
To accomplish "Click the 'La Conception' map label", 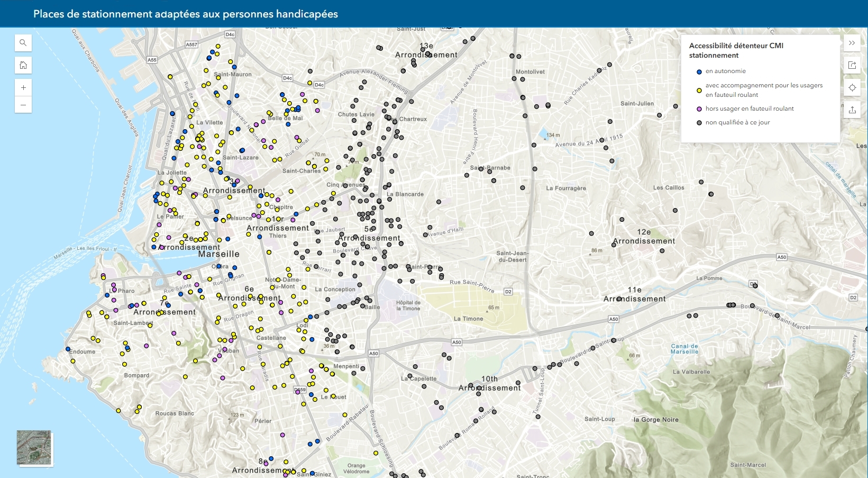I will coord(335,290).
